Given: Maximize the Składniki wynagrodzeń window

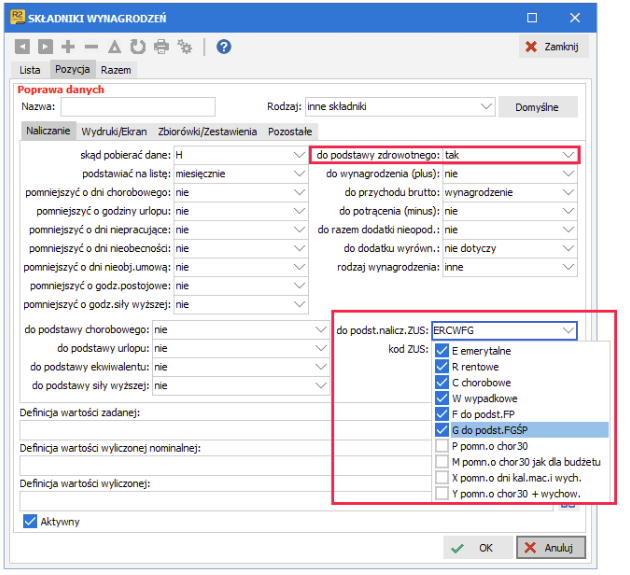Looking at the screenshot, I should click(532, 18).
